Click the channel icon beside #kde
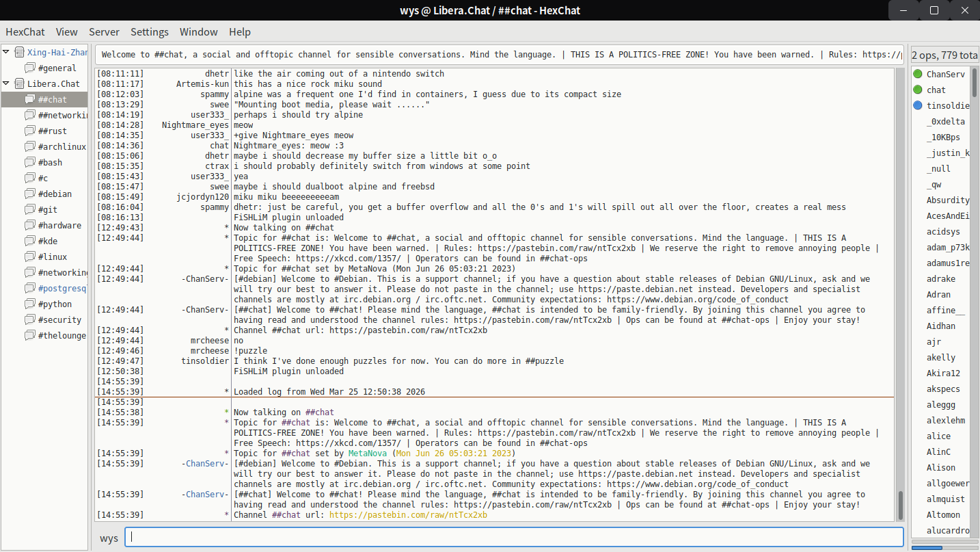 (29, 241)
